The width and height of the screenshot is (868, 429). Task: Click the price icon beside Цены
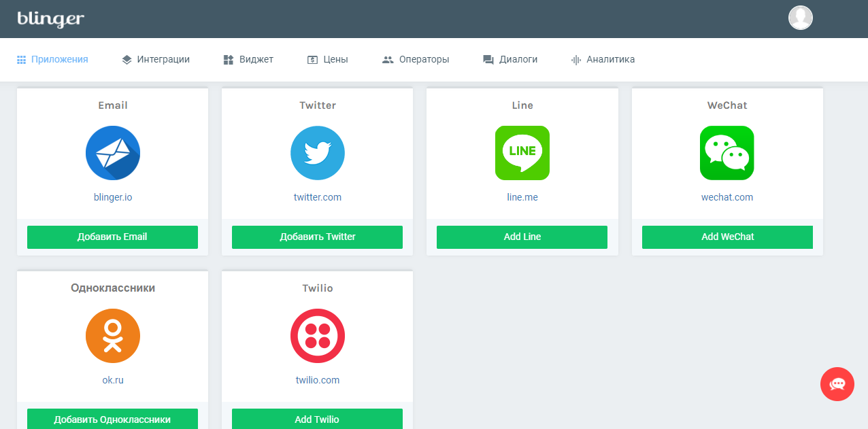pos(312,60)
